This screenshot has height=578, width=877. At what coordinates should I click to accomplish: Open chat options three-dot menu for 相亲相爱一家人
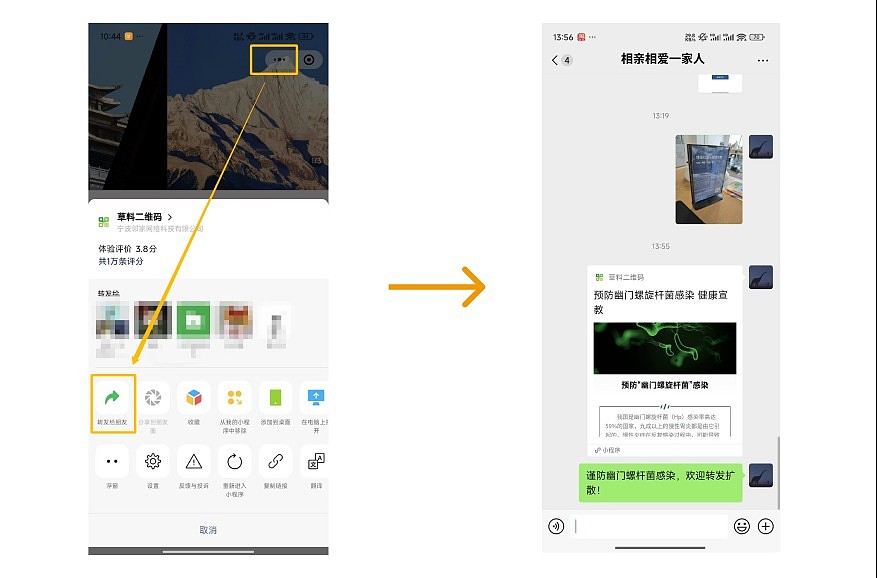[x=763, y=60]
